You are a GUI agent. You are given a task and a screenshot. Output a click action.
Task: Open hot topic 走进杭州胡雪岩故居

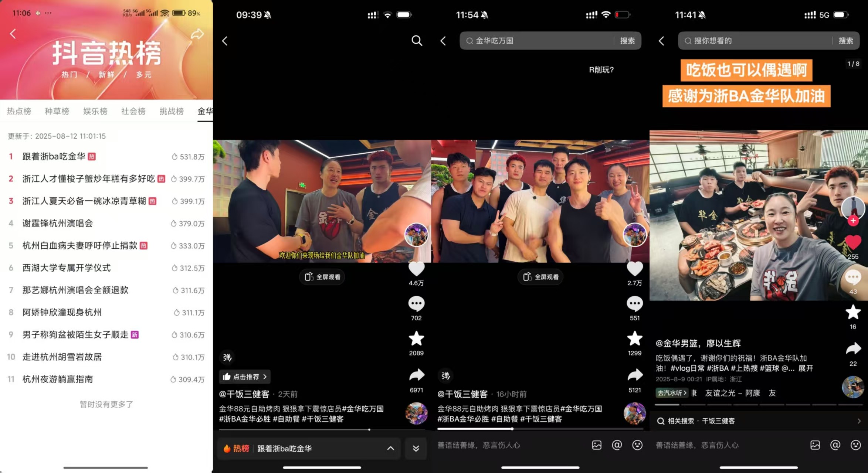click(x=106, y=357)
